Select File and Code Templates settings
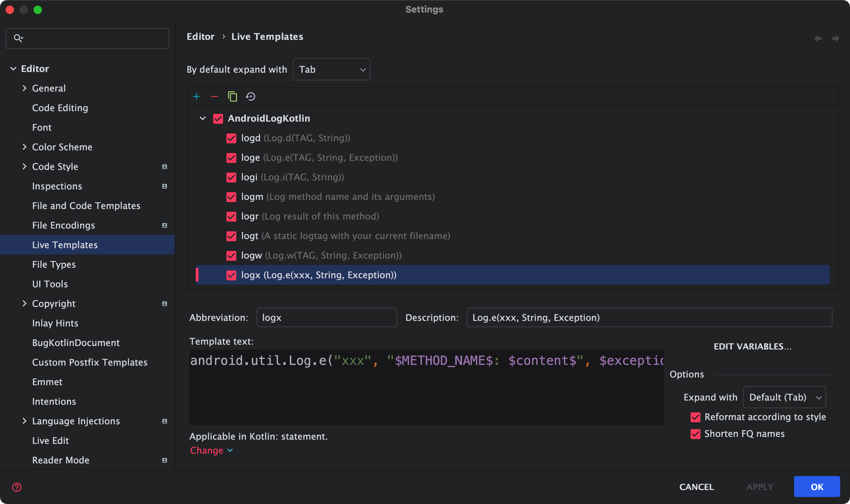Image resolution: width=850 pixels, height=504 pixels. pyautogui.click(x=86, y=206)
